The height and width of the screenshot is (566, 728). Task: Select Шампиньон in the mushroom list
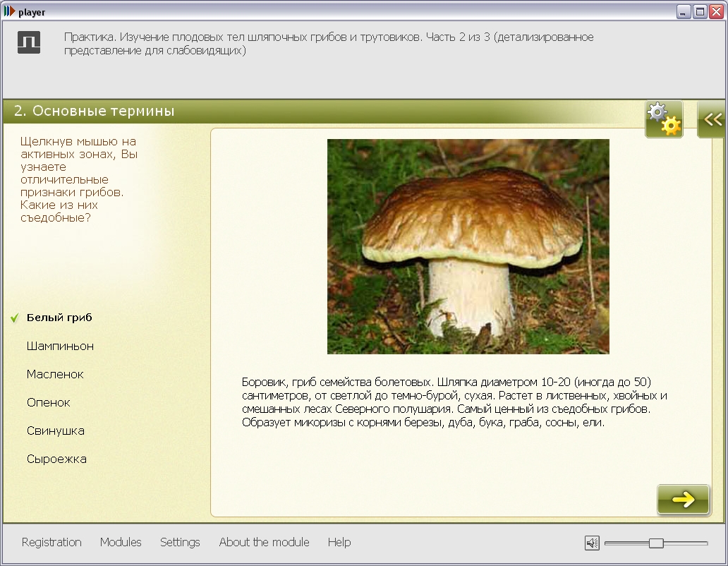pyautogui.click(x=61, y=346)
